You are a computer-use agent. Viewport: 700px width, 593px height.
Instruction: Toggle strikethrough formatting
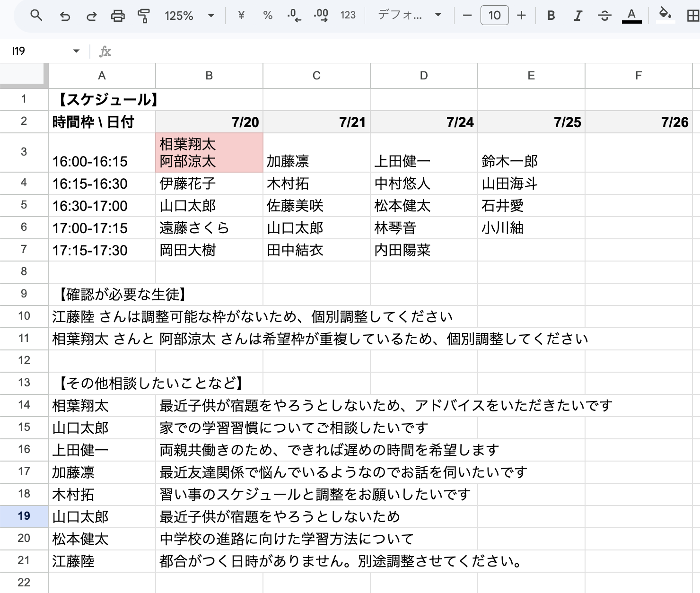[604, 16]
